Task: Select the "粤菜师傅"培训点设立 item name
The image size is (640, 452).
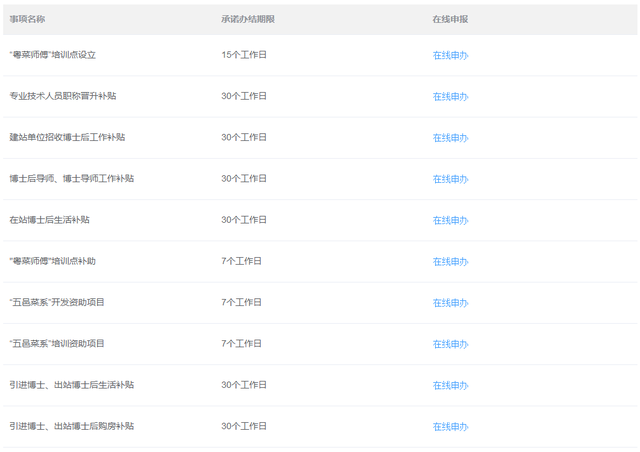Action: click(52, 55)
